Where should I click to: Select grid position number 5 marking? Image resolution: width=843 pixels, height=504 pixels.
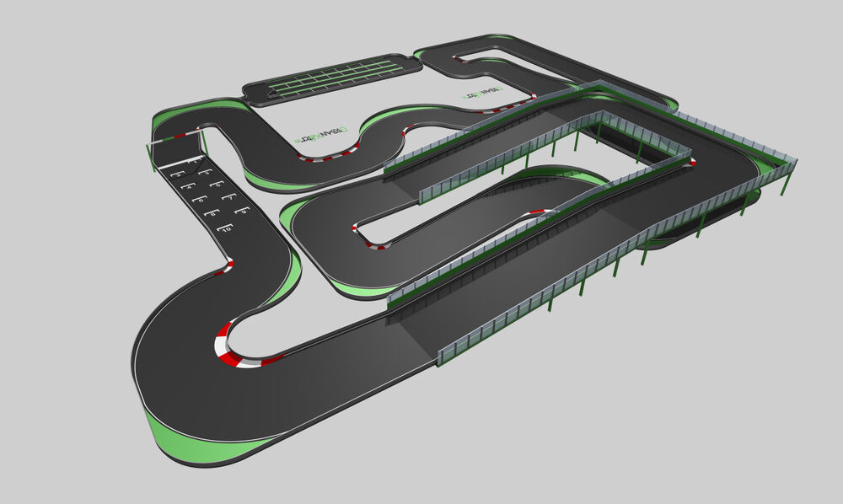217,185
